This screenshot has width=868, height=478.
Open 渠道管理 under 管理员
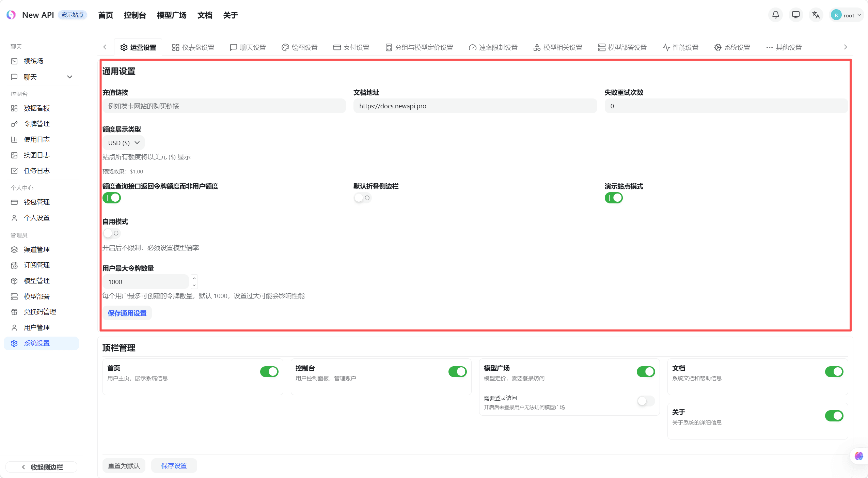[36, 249]
